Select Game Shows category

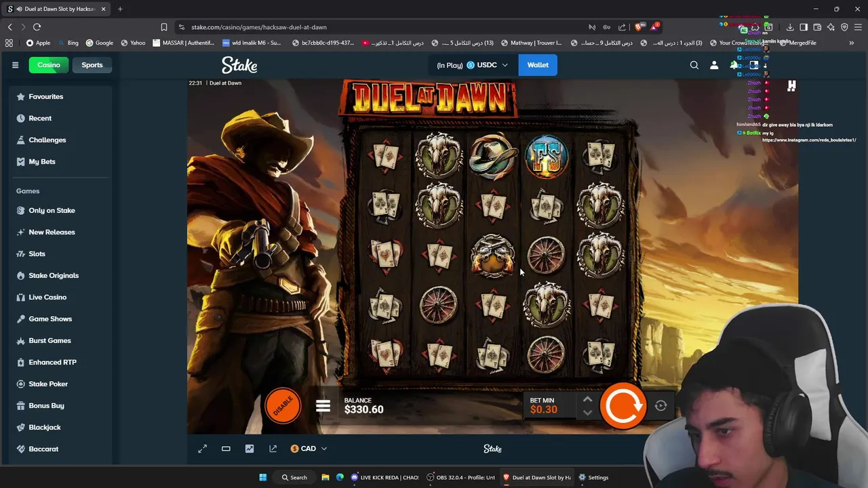coord(61,319)
